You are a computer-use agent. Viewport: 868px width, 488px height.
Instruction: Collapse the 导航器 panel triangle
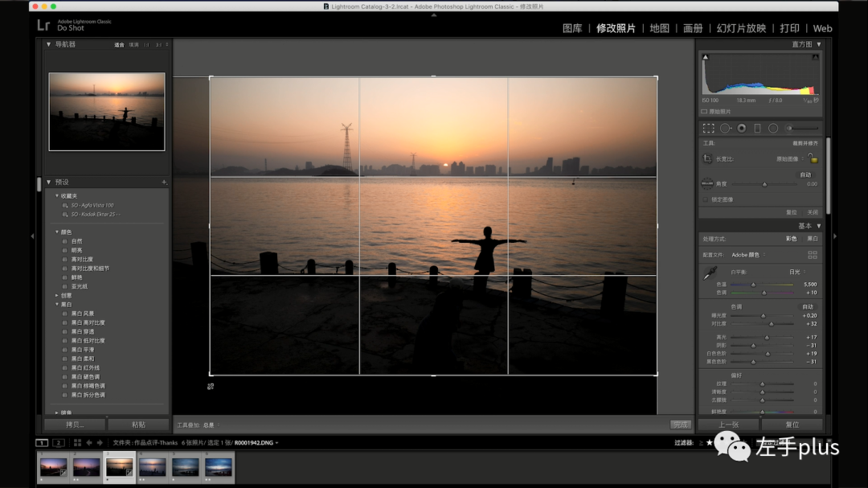click(x=49, y=44)
